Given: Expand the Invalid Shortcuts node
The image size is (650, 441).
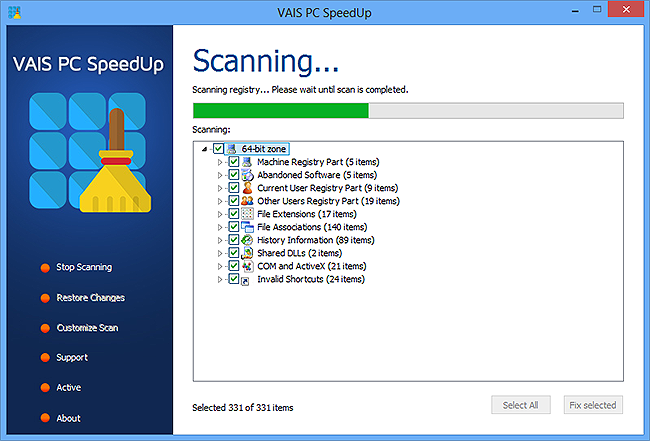Looking at the screenshot, I should pos(220,279).
